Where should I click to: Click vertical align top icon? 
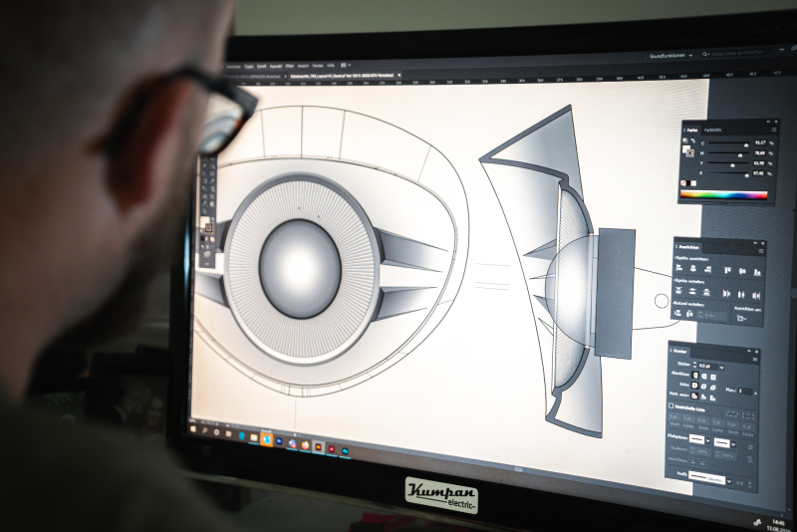coord(727,270)
